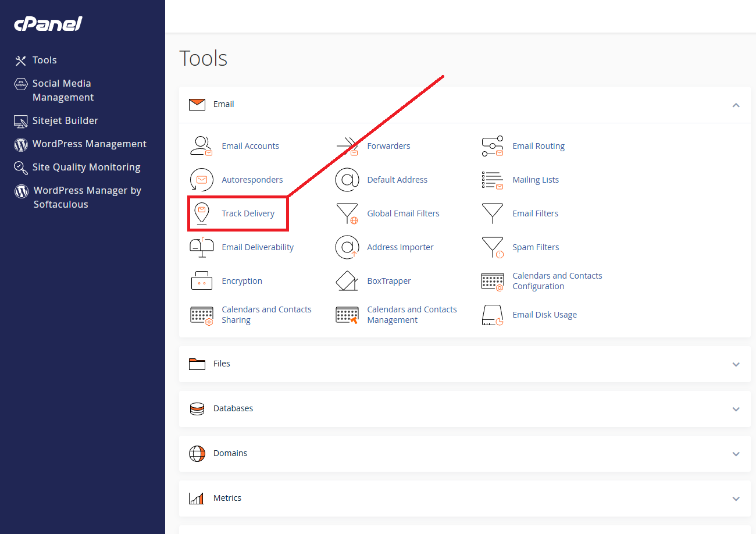The width and height of the screenshot is (756, 534).
Task: Click the Default Address at-sign icon
Action: [x=347, y=180]
